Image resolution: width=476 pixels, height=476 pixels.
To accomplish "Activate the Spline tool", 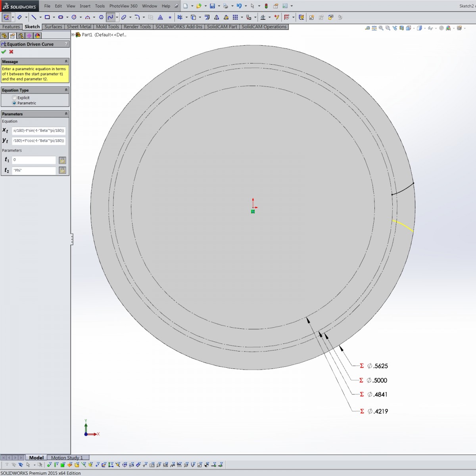I will (x=110, y=17).
